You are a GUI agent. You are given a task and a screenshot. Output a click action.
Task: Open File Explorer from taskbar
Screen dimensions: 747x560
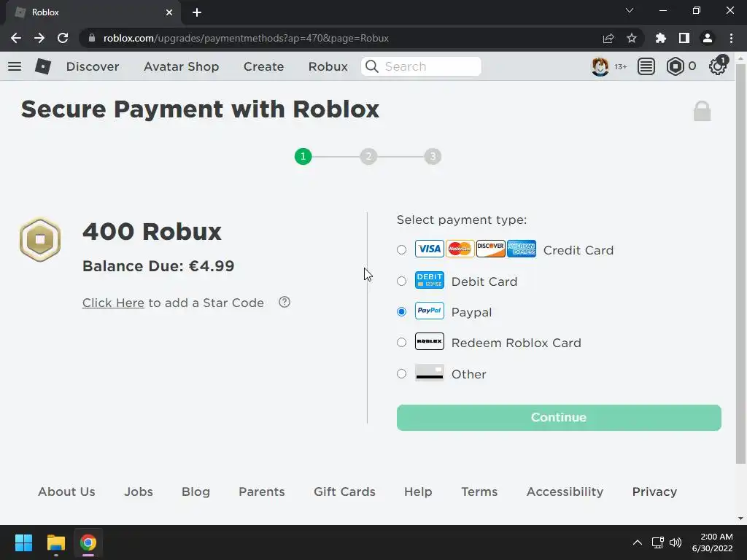click(x=55, y=542)
